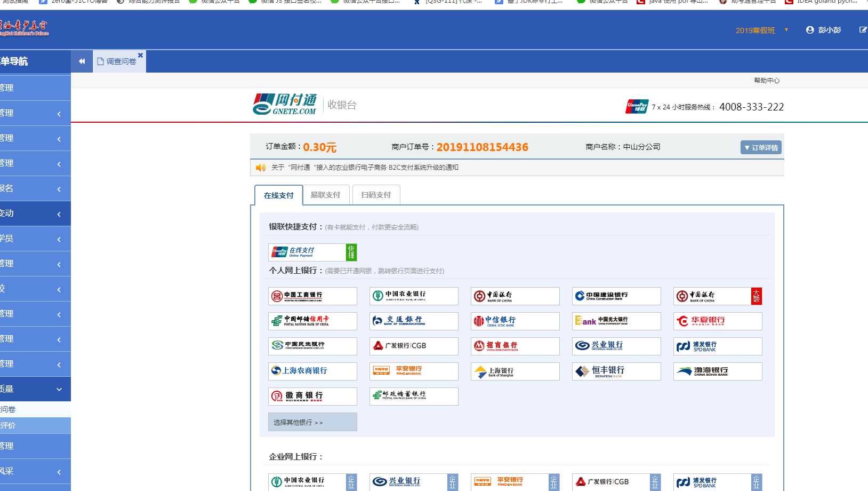The height and width of the screenshot is (491, 868).
Task: Pick 中国邮储信用卡 payment option
Action: coord(312,321)
